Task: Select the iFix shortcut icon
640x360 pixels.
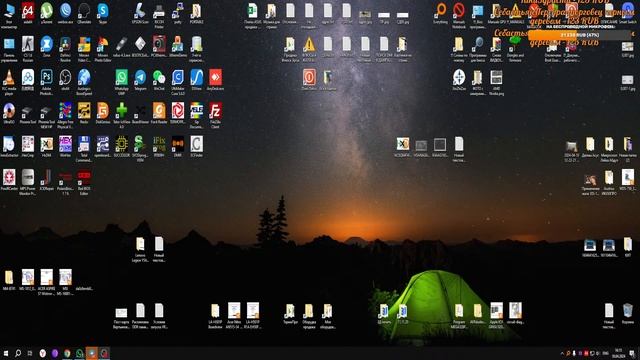Action: click(x=159, y=144)
